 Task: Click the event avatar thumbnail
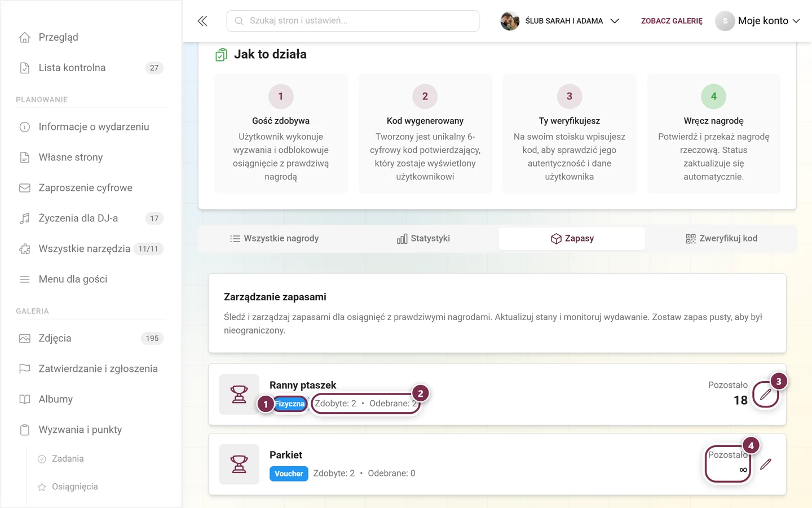pyautogui.click(x=510, y=21)
